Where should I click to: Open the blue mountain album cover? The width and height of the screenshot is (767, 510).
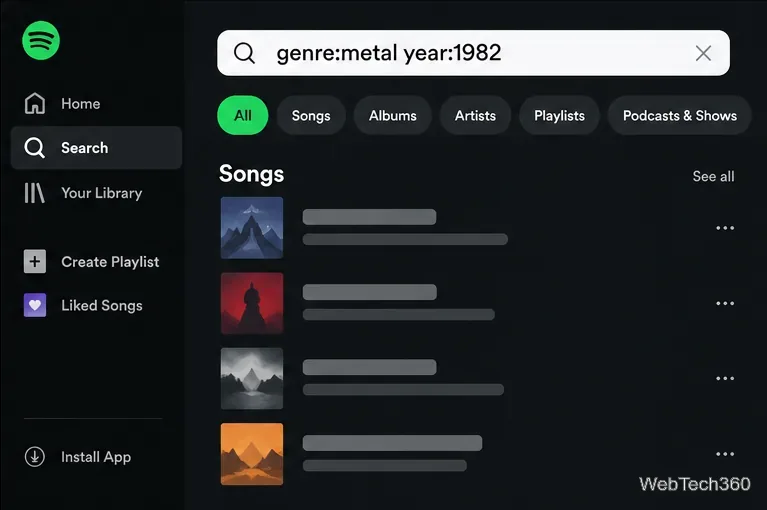coord(252,228)
